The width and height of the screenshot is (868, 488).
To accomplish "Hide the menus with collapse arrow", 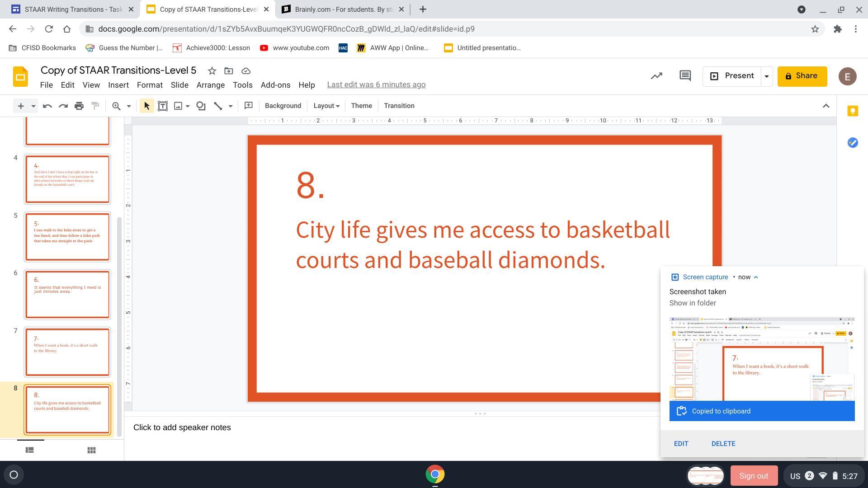I will coord(826,106).
